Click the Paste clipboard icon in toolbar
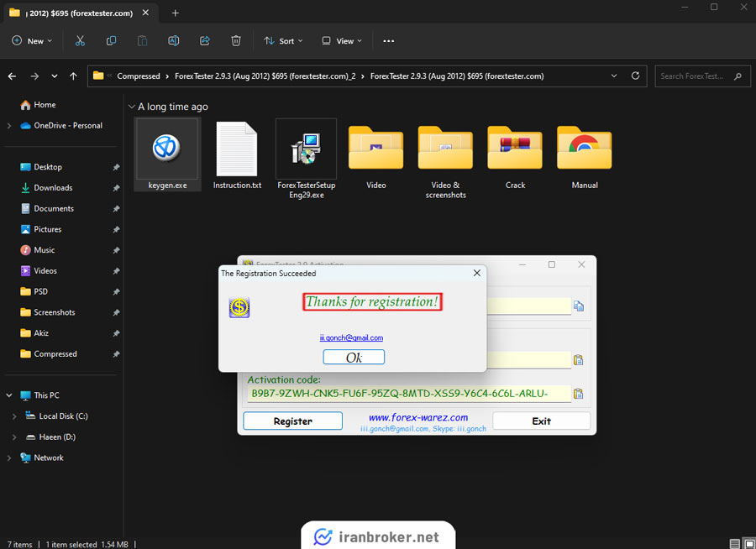The width and height of the screenshot is (756, 549). tap(142, 41)
